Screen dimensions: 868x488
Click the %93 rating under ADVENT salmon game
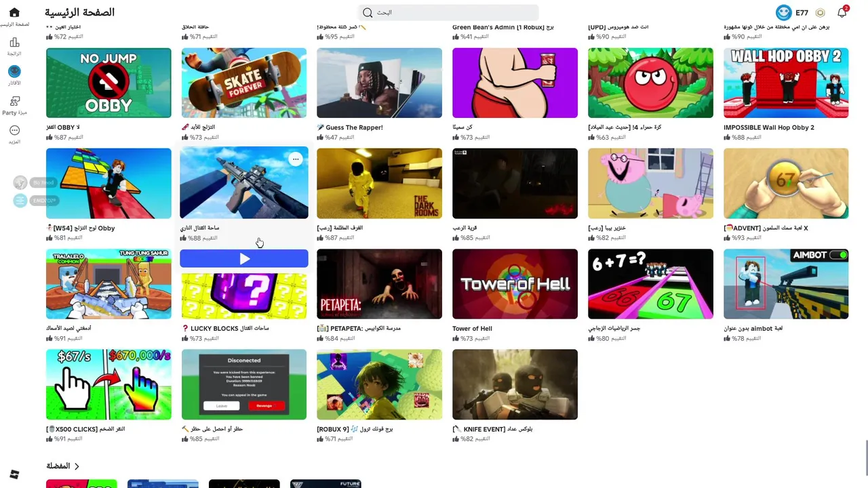743,238
